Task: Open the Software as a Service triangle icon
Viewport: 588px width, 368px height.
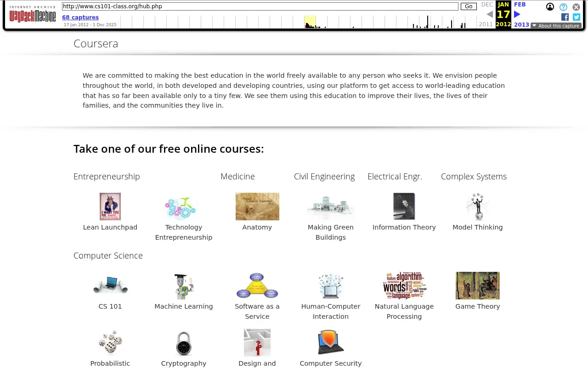Action: [x=257, y=286]
